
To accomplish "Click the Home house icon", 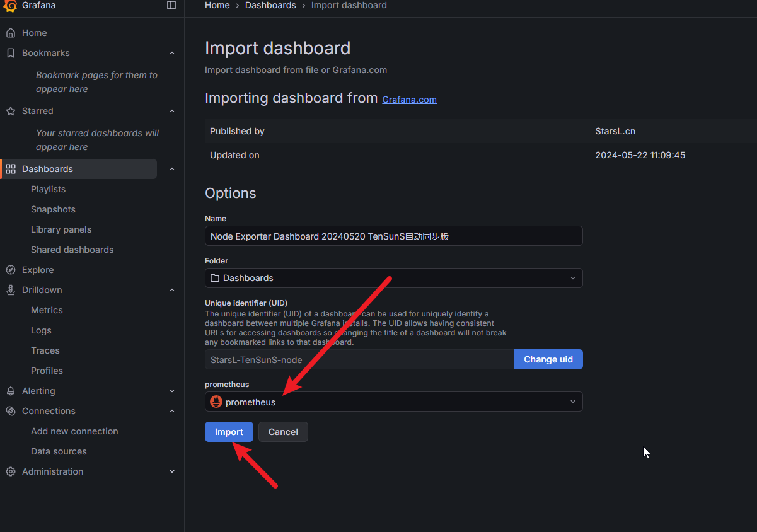I will pos(11,33).
